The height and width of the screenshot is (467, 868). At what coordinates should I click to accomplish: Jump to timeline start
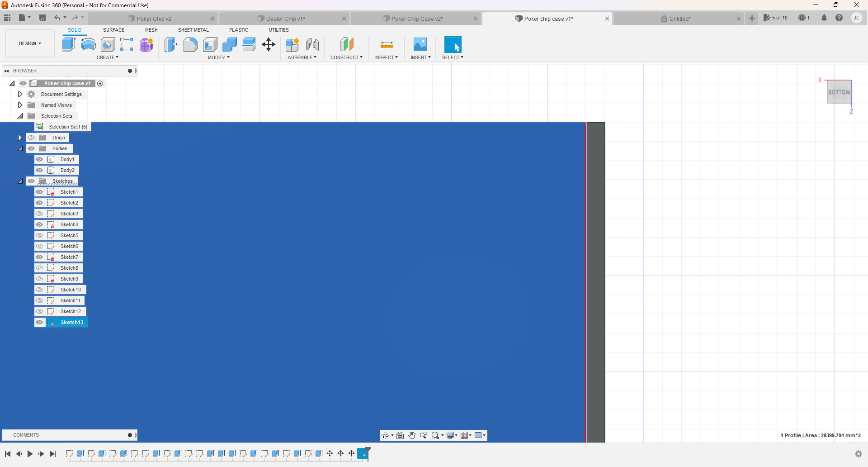8,454
